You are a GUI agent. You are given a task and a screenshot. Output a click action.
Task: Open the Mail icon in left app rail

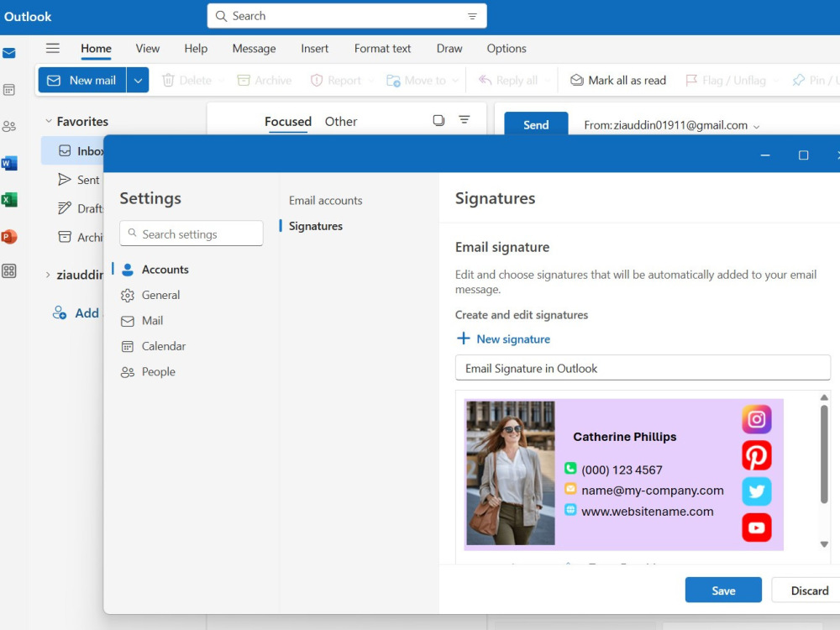9,53
